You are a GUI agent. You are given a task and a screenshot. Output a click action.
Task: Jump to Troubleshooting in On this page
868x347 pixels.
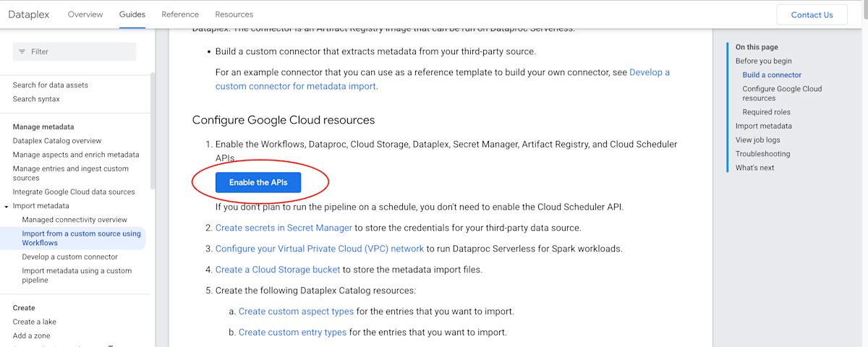coord(762,154)
